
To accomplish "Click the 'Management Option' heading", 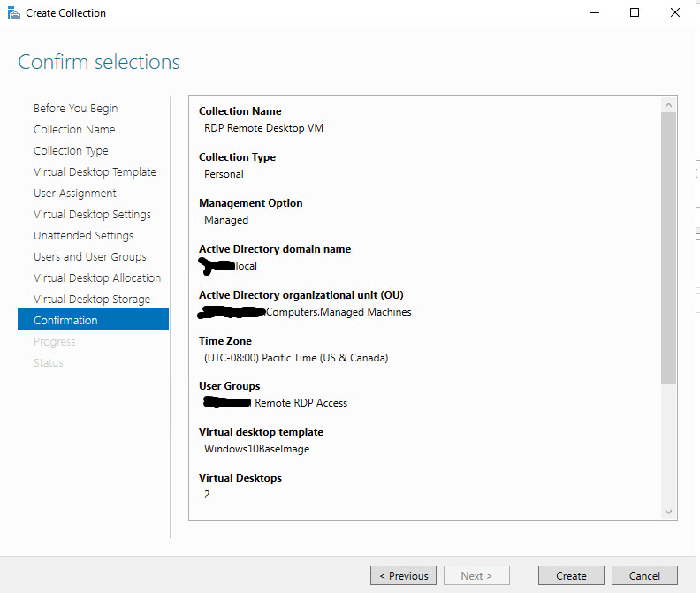I will pos(250,203).
